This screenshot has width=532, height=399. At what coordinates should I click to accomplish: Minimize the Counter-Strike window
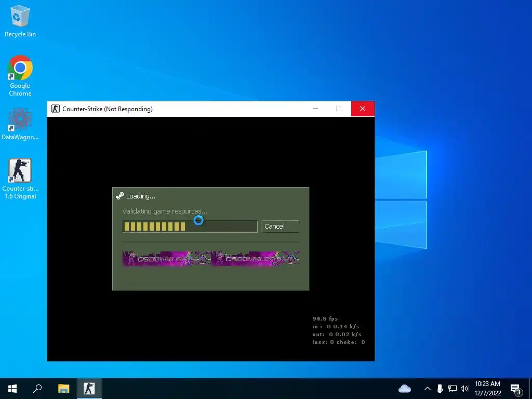point(315,109)
